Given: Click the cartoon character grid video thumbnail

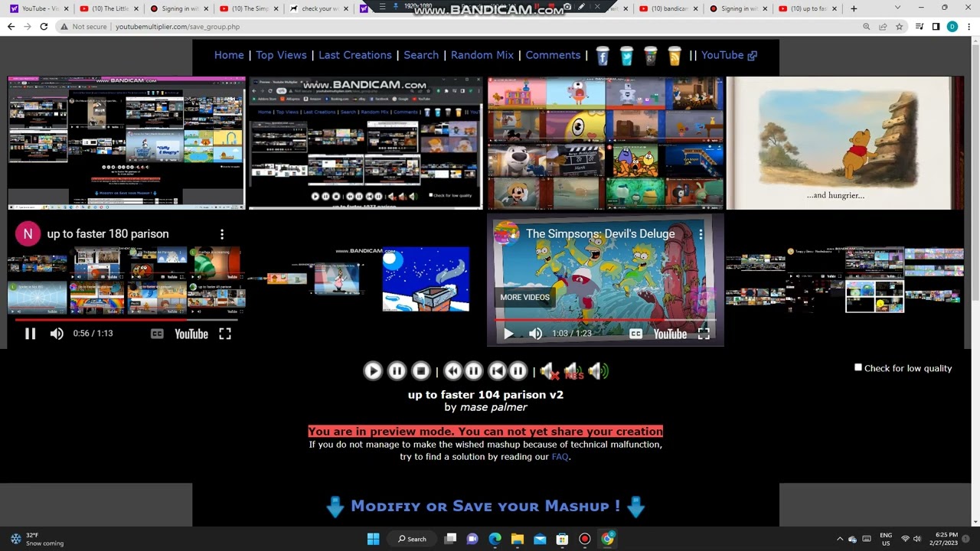Looking at the screenshot, I should pyautogui.click(x=606, y=143).
